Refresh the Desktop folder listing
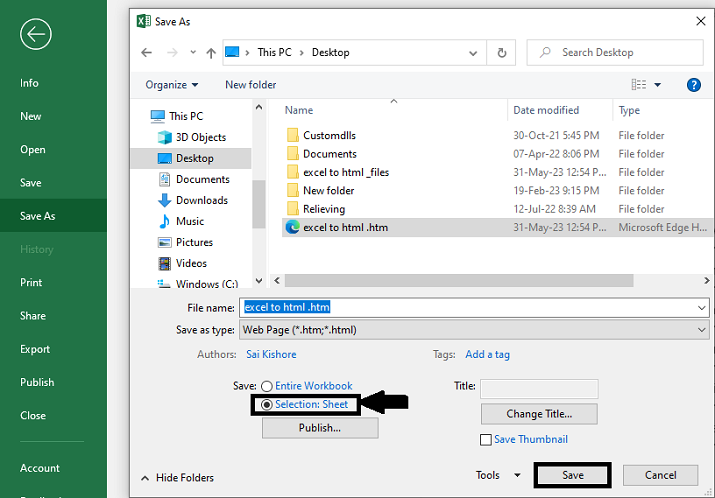This screenshot has width=715, height=498. click(502, 53)
